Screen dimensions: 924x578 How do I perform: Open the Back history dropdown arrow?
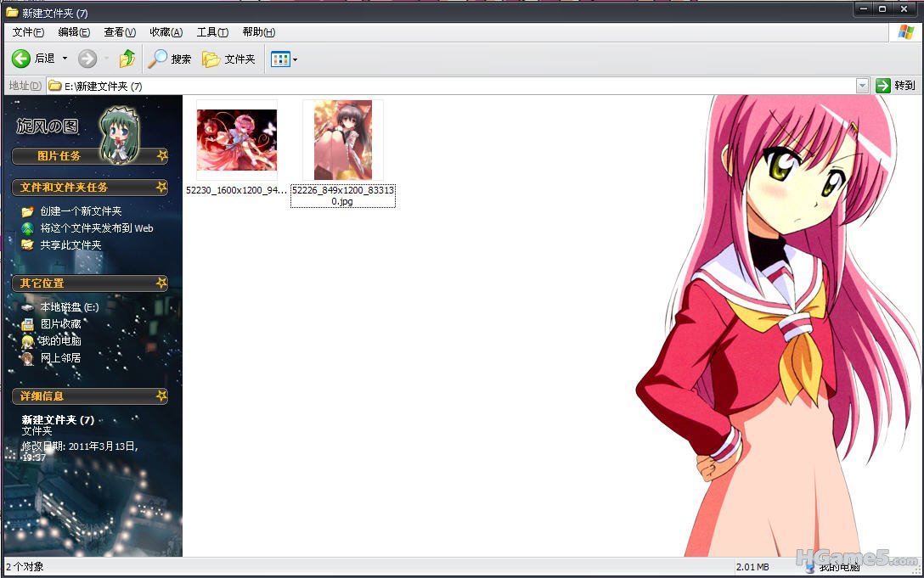pos(65,59)
